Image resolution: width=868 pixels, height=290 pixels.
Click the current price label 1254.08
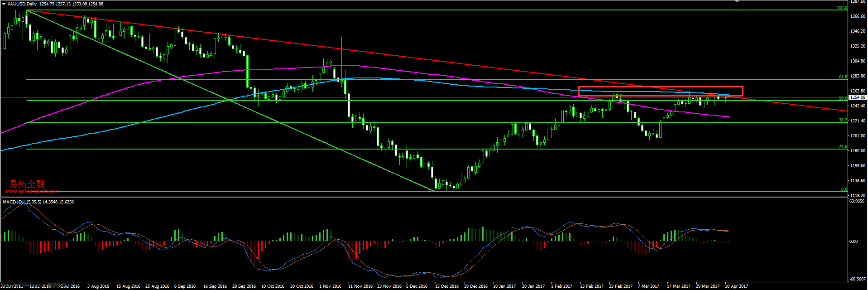point(857,97)
